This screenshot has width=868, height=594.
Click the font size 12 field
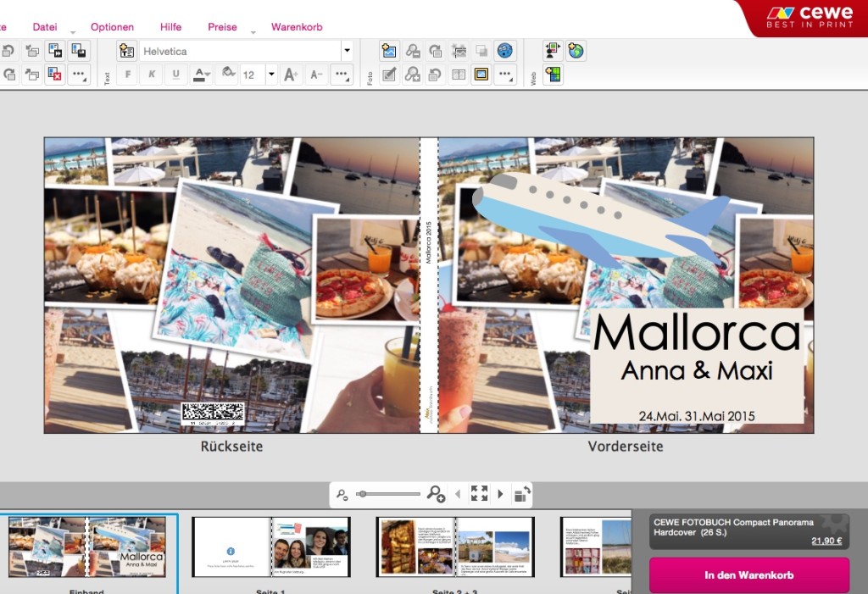click(x=253, y=75)
